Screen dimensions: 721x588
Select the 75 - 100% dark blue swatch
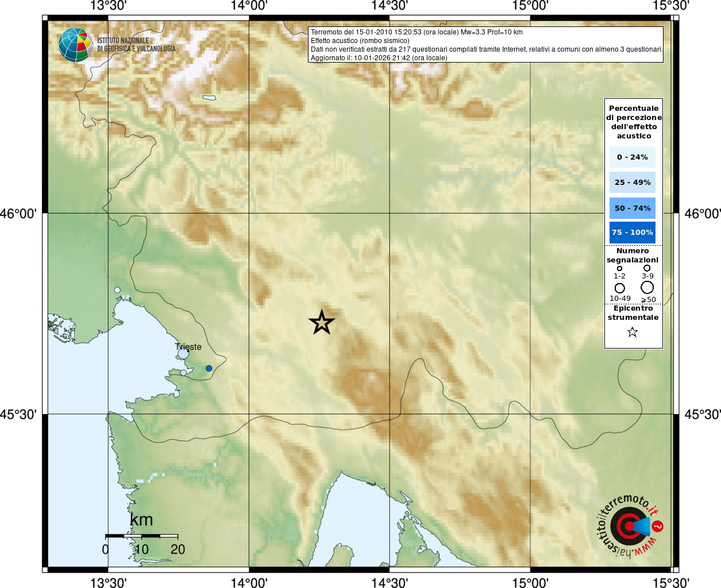click(632, 233)
